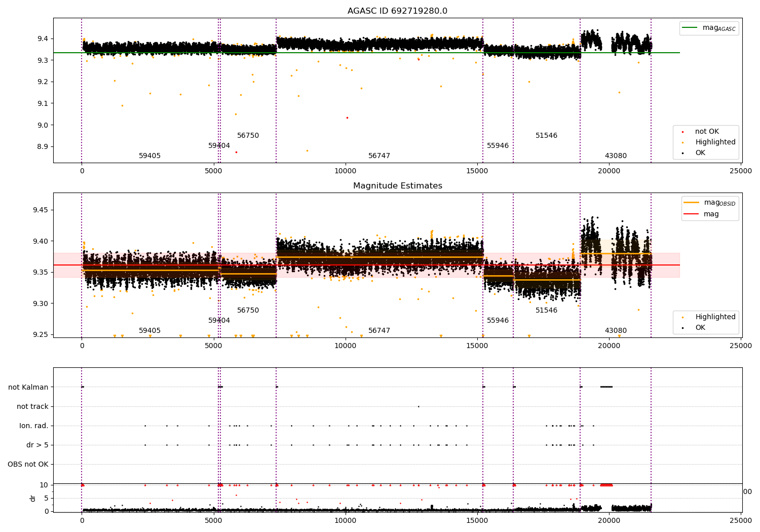The height and width of the screenshot is (532, 760).
Task: Click obsid label 43080 in the AGASC ID plot
Action: tap(616, 156)
